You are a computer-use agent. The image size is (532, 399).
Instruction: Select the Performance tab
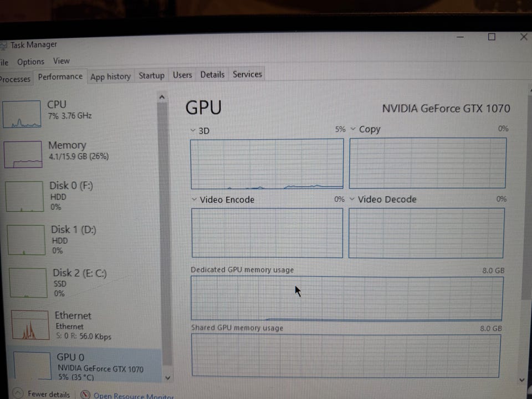60,77
